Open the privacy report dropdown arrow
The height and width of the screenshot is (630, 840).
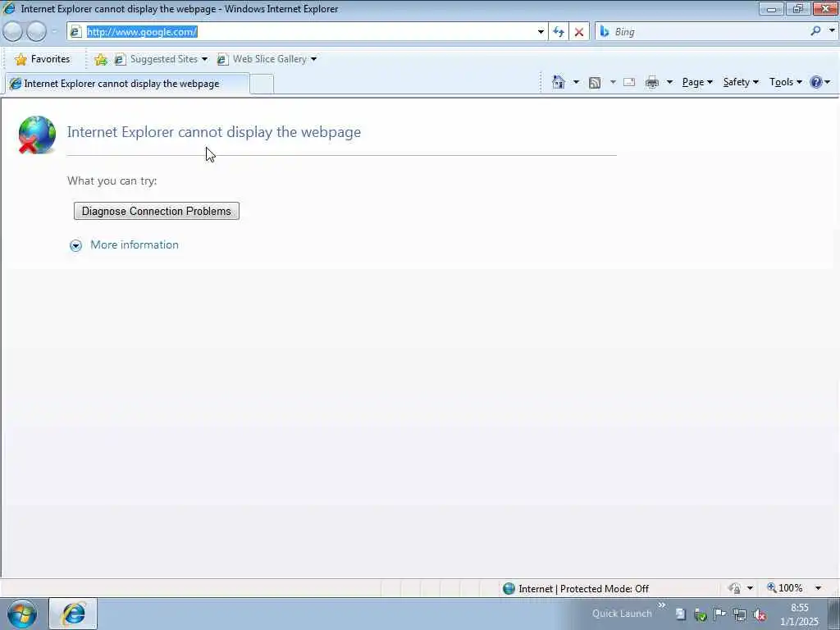point(750,588)
